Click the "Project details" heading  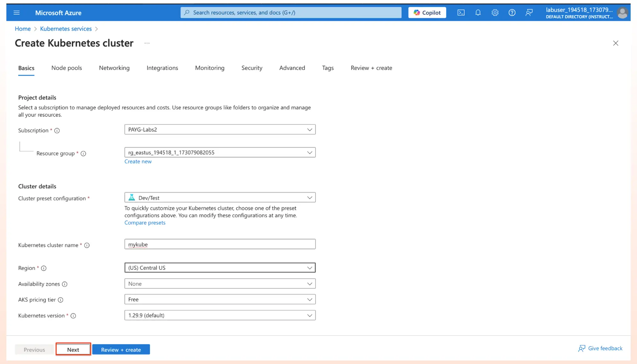point(37,97)
